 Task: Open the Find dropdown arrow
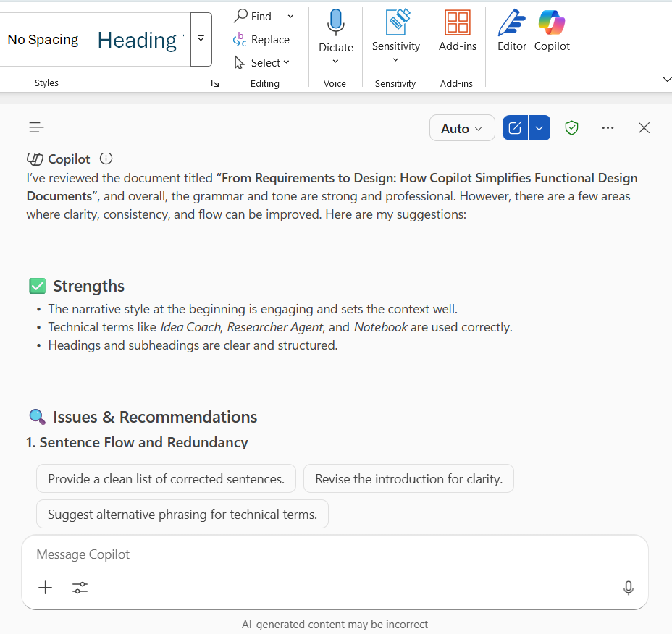290,16
